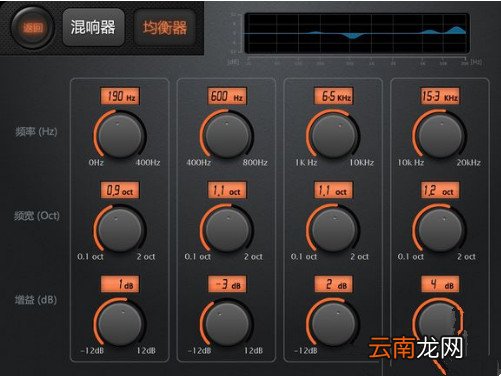Click the frequency knob under 600 Hz
501x376 pixels.
226,136
